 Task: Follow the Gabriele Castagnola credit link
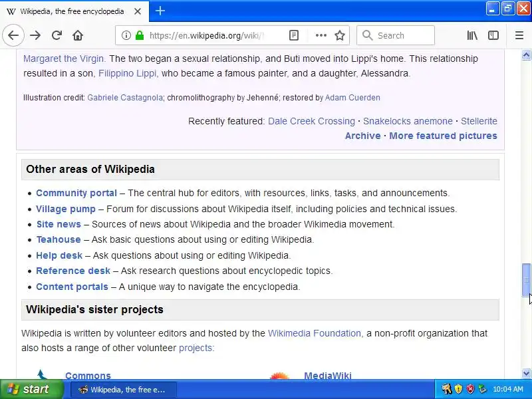[x=125, y=98]
